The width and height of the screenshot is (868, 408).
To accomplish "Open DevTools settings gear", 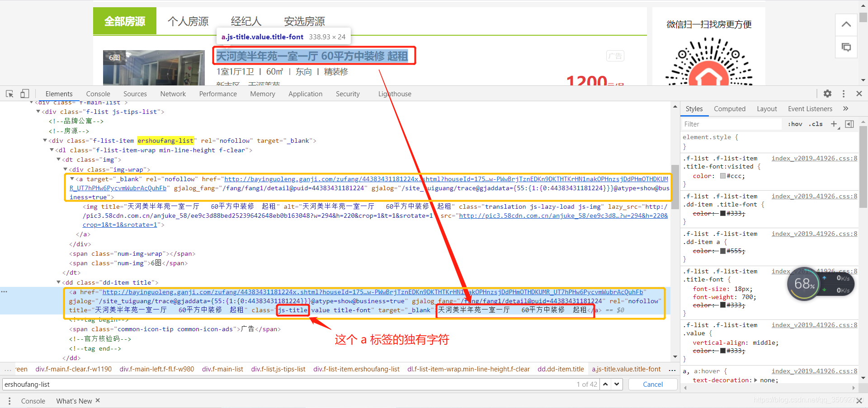I will click(x=827, y=94).
